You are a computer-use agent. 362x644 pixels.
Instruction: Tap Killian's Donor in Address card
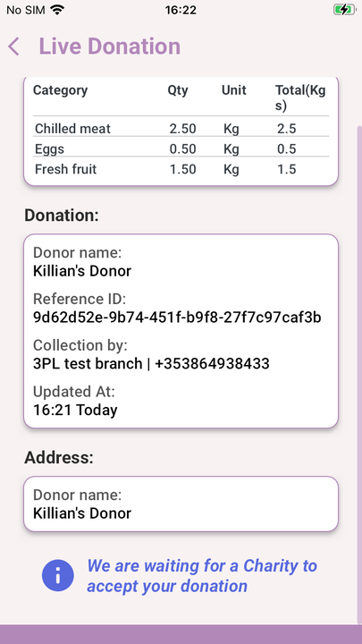(x=82, y=513)
